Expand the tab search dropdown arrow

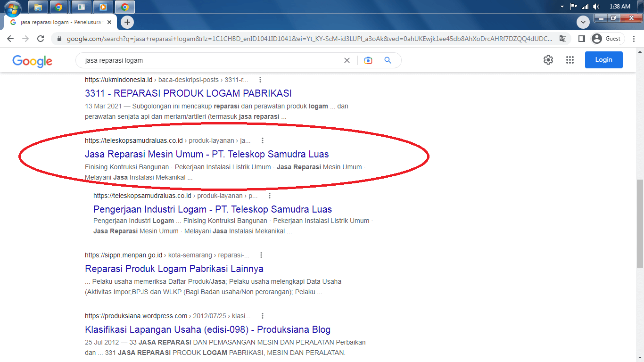click(x=583, y=22)
